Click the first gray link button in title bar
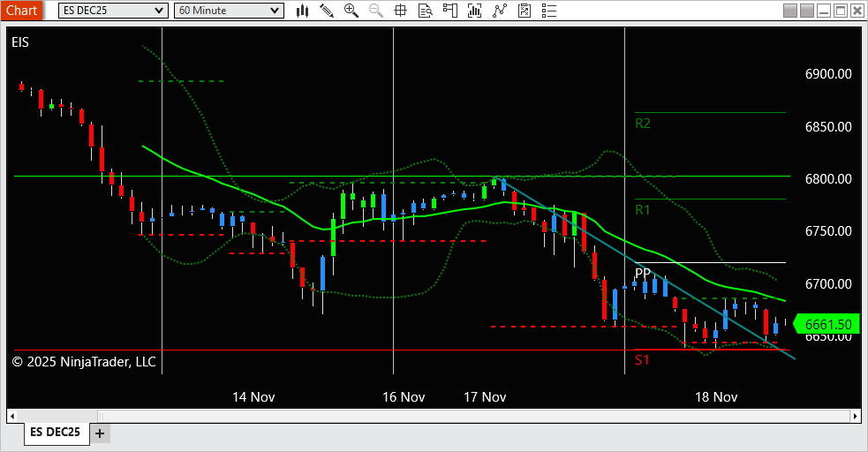 (x=790, y=11)
